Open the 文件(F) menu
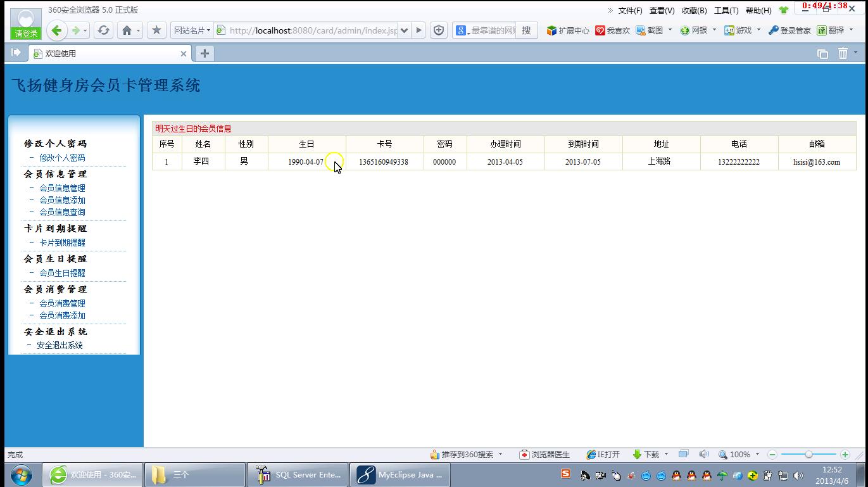Screen dimensions: 868x487 pyautogui.click(x=630, y=11)
